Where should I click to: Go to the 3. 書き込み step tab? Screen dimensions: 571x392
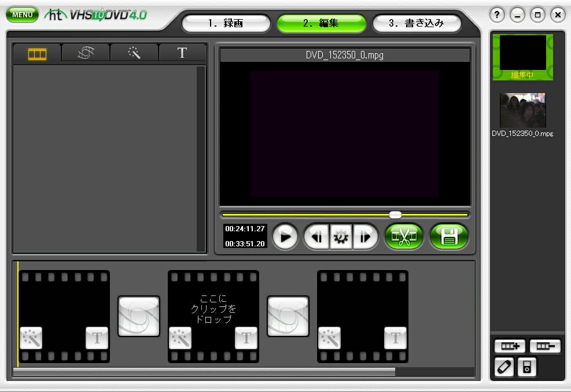[417, 23]
